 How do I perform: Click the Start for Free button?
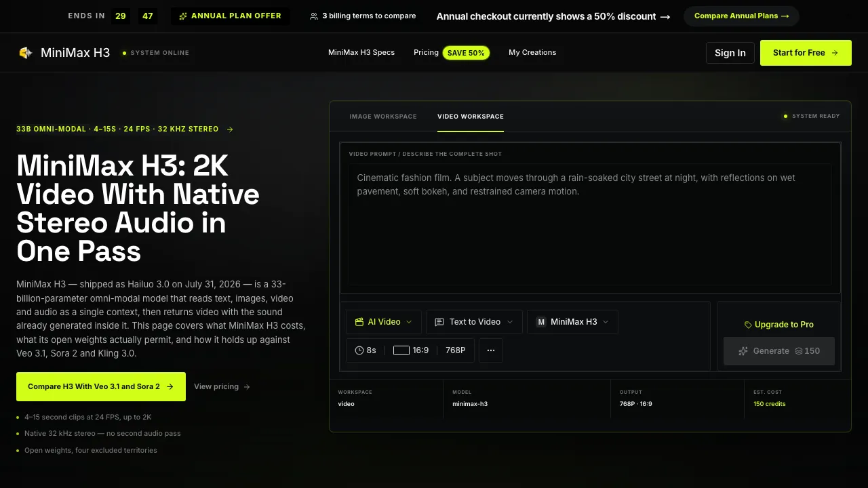(806, 53)
